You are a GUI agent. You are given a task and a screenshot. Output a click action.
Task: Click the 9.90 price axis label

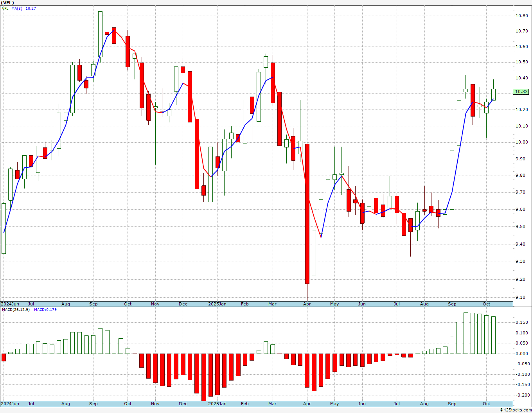point(521,159)
